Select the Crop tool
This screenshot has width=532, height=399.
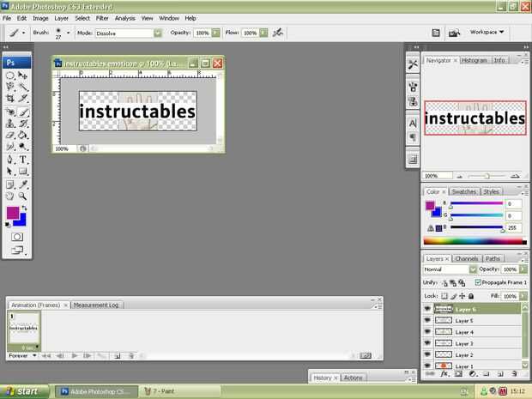10,99
